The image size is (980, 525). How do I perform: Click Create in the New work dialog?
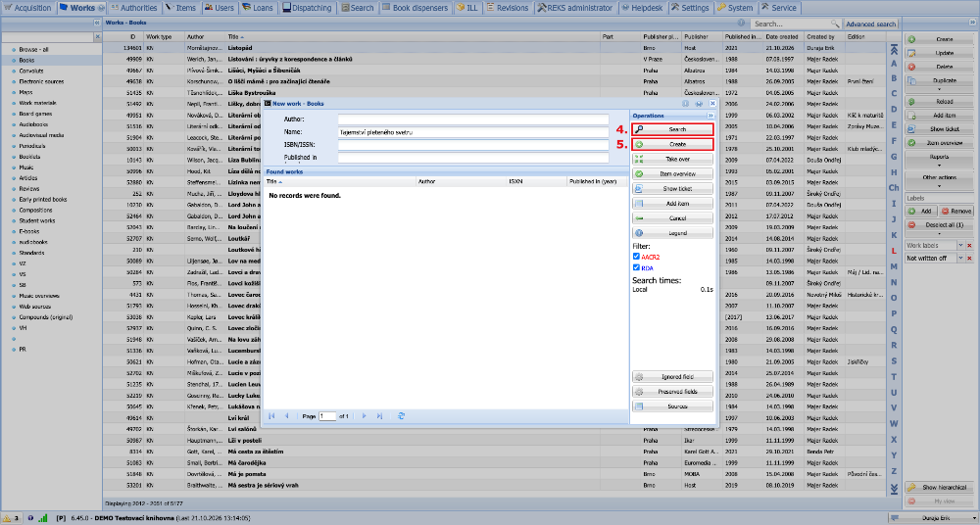672,144
